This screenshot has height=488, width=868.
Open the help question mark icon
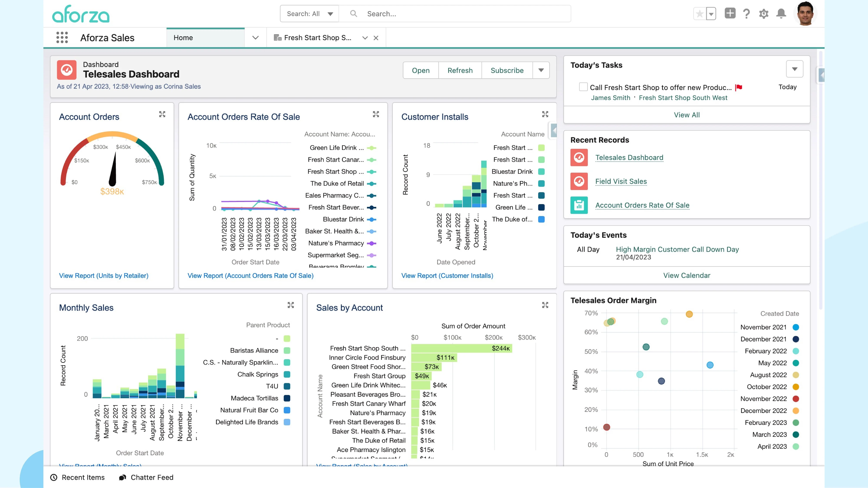pyautogui.click(x=746, y=14)
